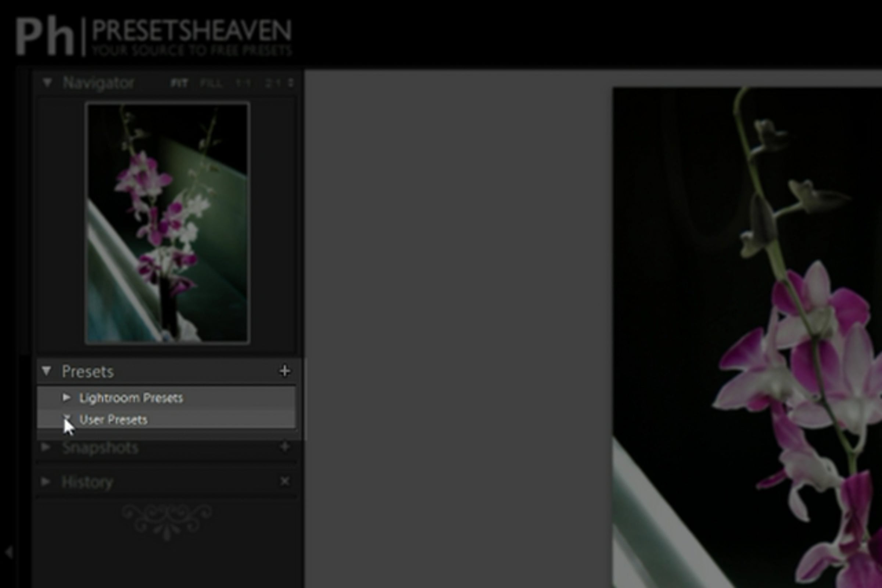Screen dimensions: 882x588
Task: Expand the Snapshots panel triangle
Action: 46,447
